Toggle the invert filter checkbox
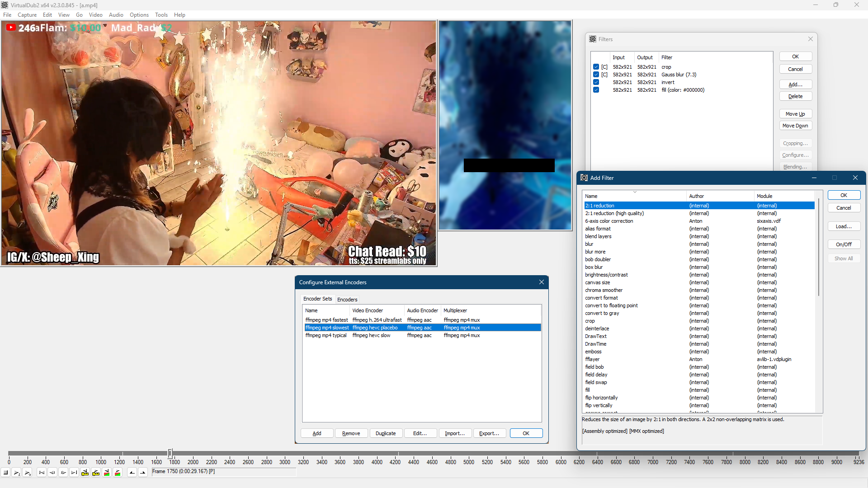868x488 pixels. pos(596,82)
